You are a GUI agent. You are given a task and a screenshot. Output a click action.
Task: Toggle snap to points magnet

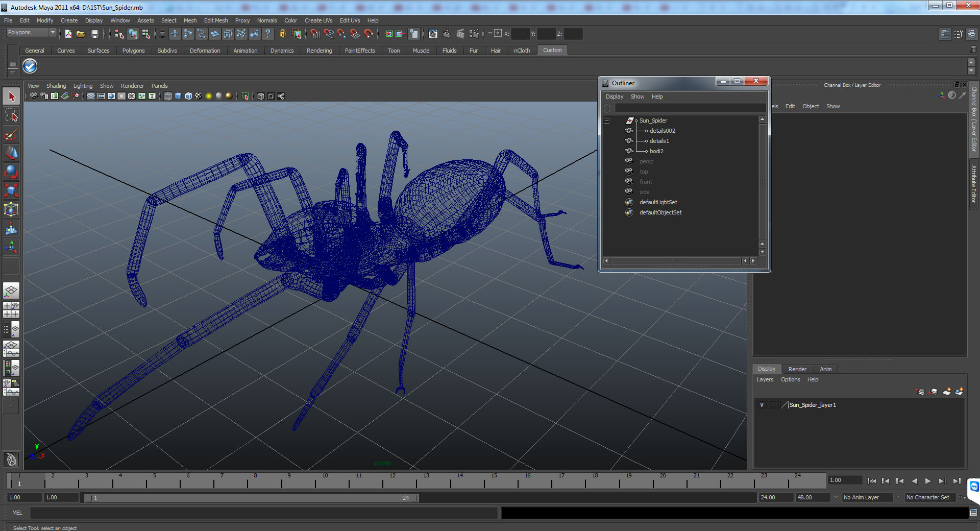point(342,34)
